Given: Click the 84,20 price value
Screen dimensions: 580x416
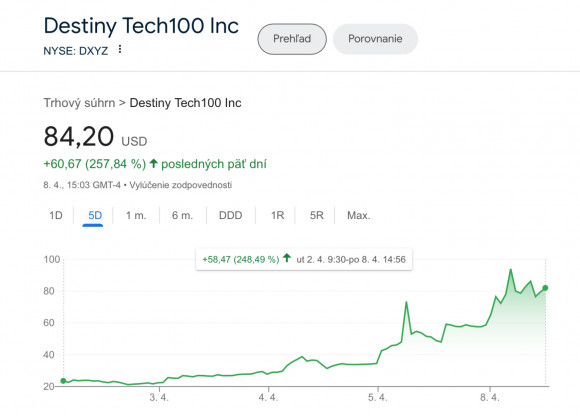Looking at the screenshot, I should coord(78,136).
